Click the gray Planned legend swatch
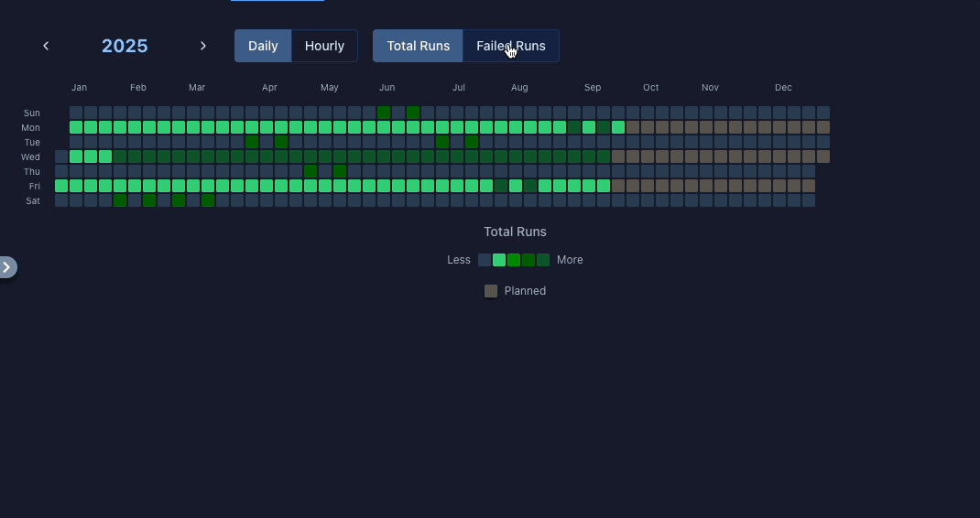The width and height of the screenshot is (980, 518). click(491, 291)
